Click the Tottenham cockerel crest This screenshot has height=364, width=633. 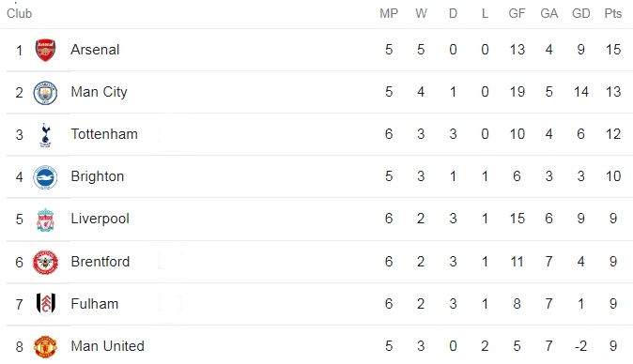[45, 135]
